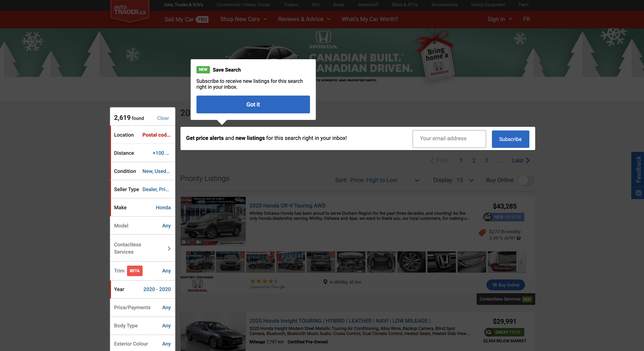The width and height of the screenshot is (644, 351).
Task: Click the video camera icon on CR-V photo
Action: tap(198, 242)
